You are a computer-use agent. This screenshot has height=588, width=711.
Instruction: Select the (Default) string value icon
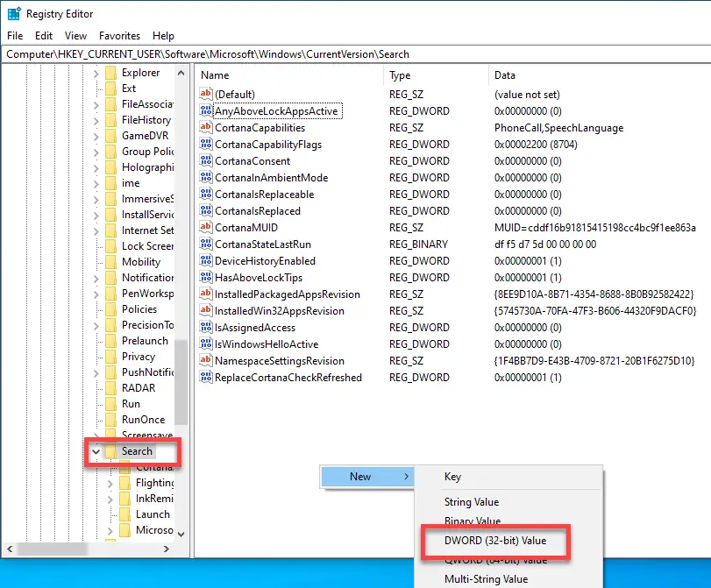(x=206, y=94)
